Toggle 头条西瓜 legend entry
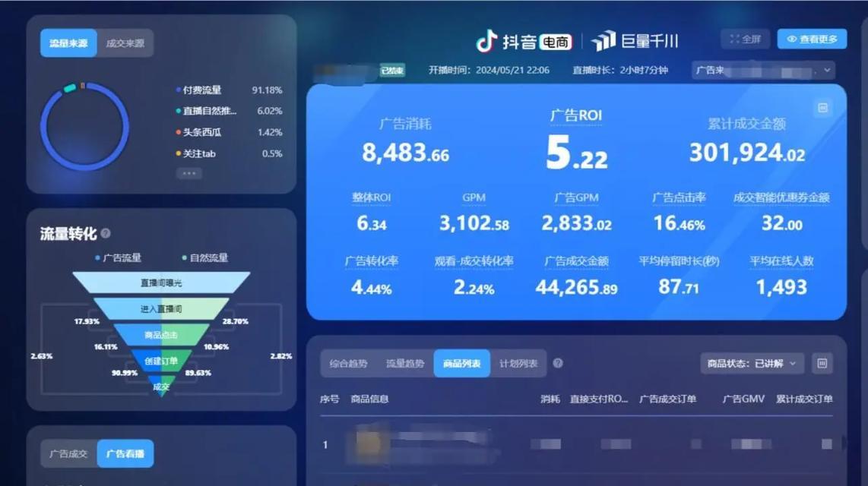This screenshot has width=868, height=486. click(229, 133)
